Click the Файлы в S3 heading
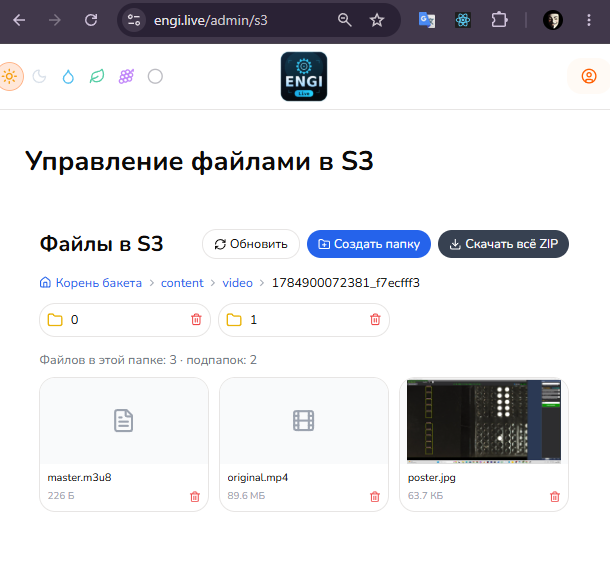This screenshot has width=610, height=572. pos(101,244)
